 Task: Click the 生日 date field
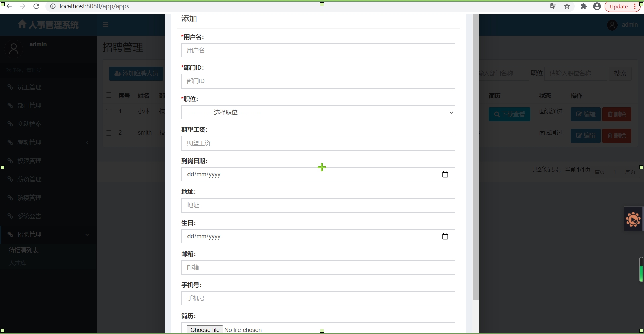318,236
